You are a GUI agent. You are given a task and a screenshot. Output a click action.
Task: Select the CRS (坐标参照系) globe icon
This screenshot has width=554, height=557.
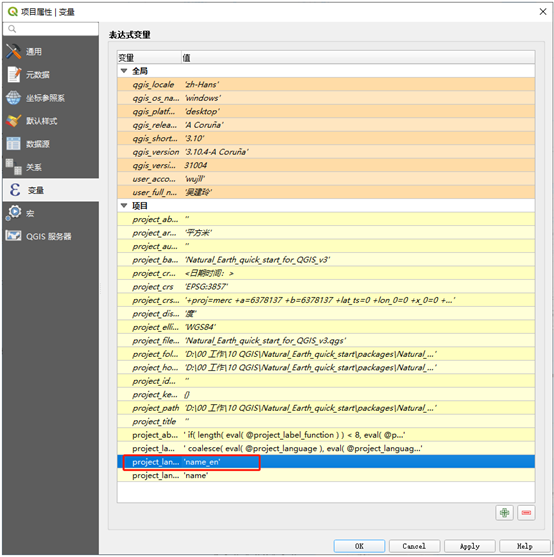pyautogui.click(x=13, y=98)
